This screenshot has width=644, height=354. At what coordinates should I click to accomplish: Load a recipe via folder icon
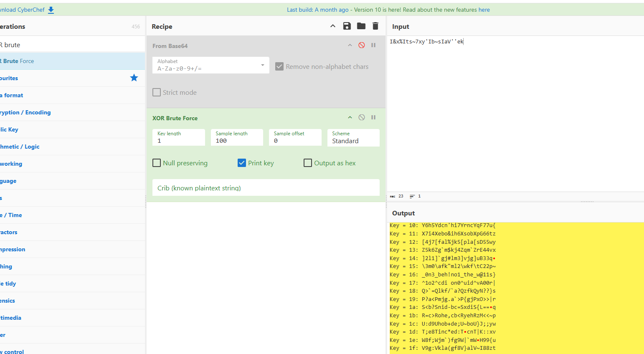click(x=361, y=26)
